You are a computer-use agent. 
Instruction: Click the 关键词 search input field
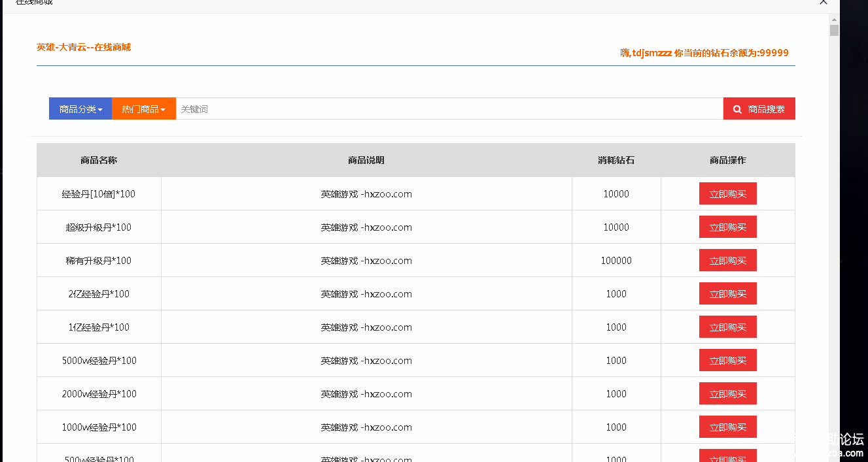[449, 109]
